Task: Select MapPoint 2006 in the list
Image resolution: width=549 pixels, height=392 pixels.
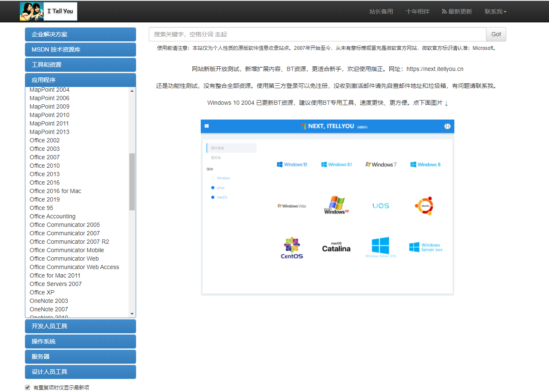Action: [49, 98]
